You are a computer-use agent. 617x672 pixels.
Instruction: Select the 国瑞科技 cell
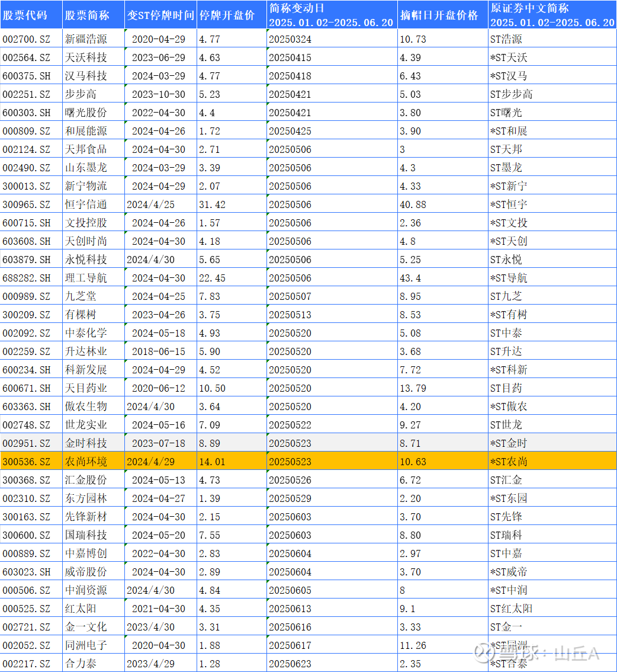point(94,535)
